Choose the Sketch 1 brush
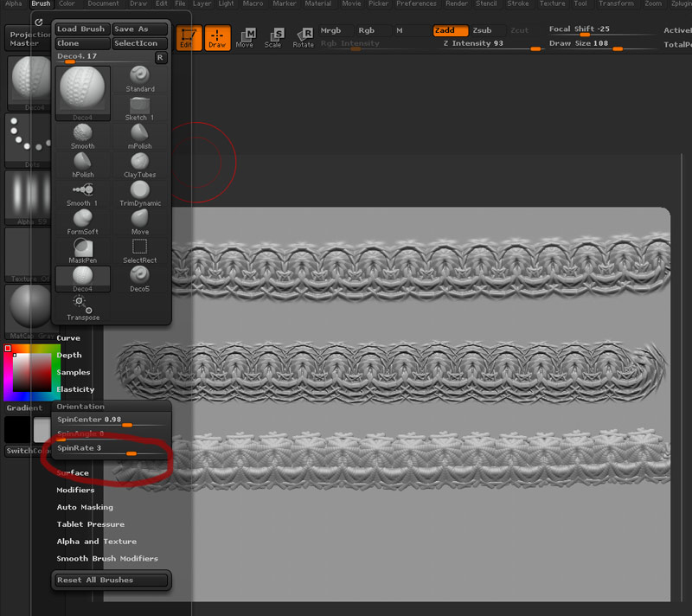 tap(139, 108)
